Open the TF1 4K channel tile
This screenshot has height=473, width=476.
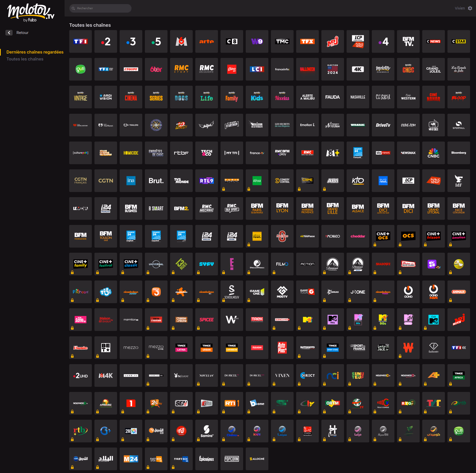[459, 348]
